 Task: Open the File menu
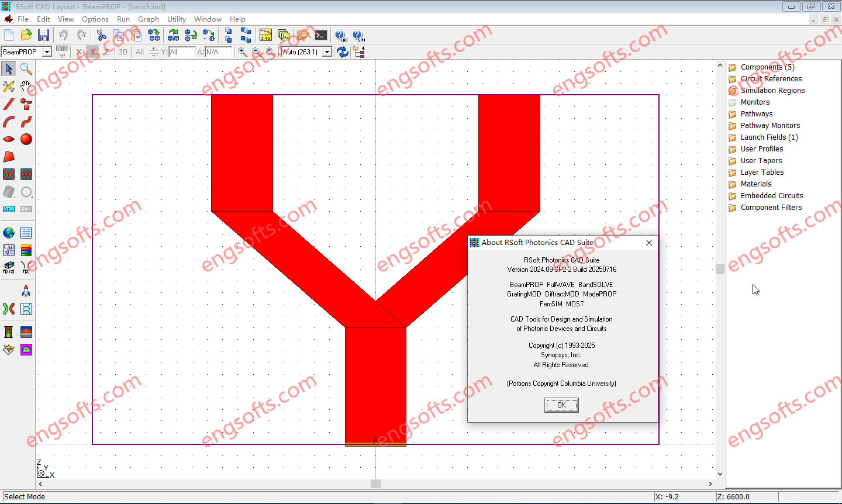coord(23,19)
